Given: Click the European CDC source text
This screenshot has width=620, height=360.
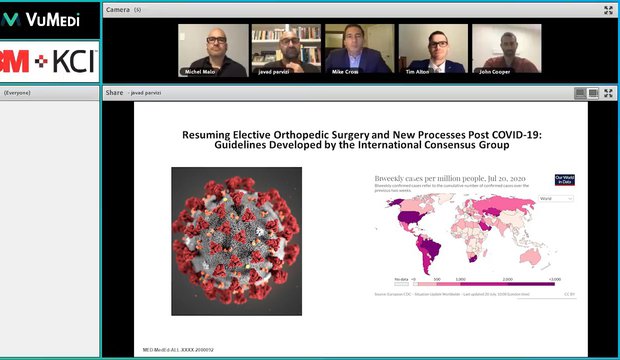Looking at the screenshot, I should 452,294.
